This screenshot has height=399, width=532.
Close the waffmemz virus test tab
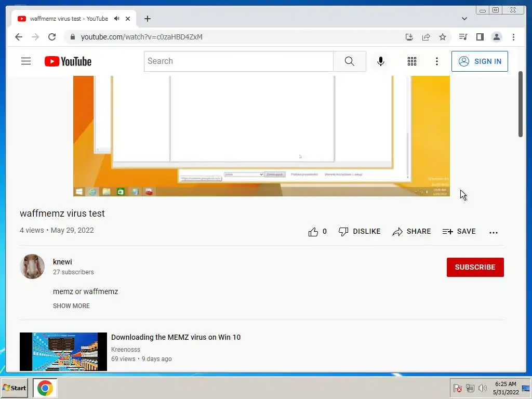coord(128,19)
